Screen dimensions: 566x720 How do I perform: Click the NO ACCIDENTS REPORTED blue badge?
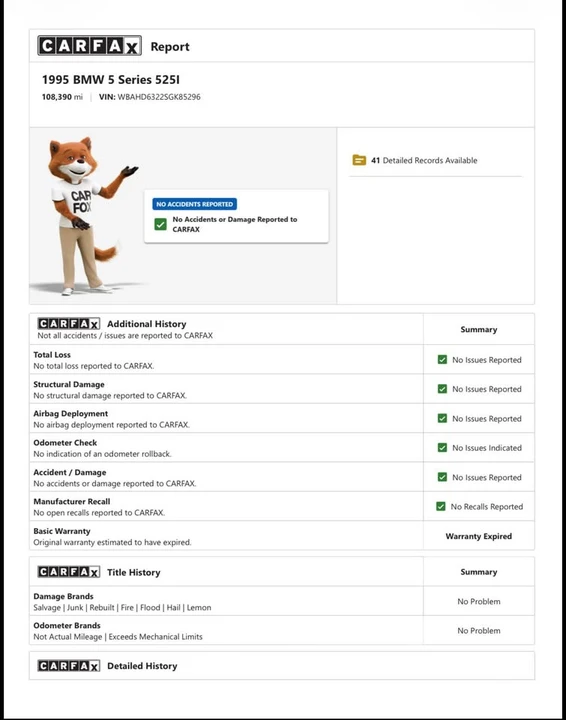point(195,204)
